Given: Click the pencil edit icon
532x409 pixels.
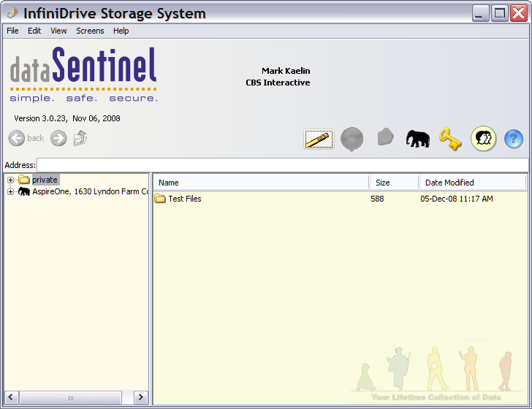Looking at the screenshot, I should coord(319,139).
